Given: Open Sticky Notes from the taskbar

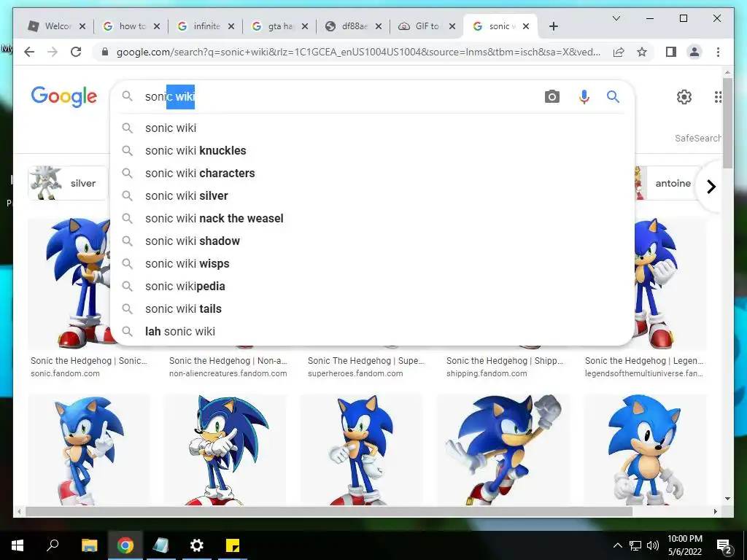Looking at the screenshot, I should tap(233, 545).
